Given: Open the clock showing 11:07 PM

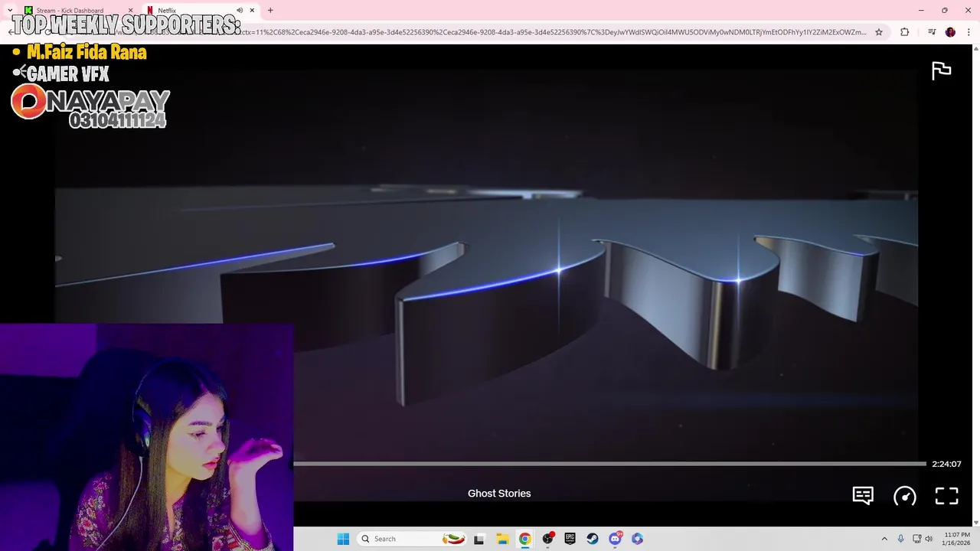Looking at the screenshot, I should pyautogui.click(x=957, y=539).
